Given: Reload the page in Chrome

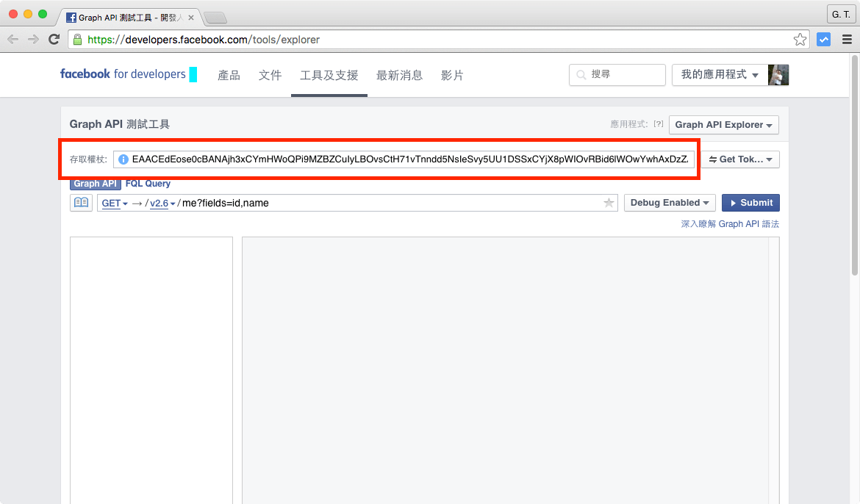Looking at the screenshot, I should click(x=54, y=40).
